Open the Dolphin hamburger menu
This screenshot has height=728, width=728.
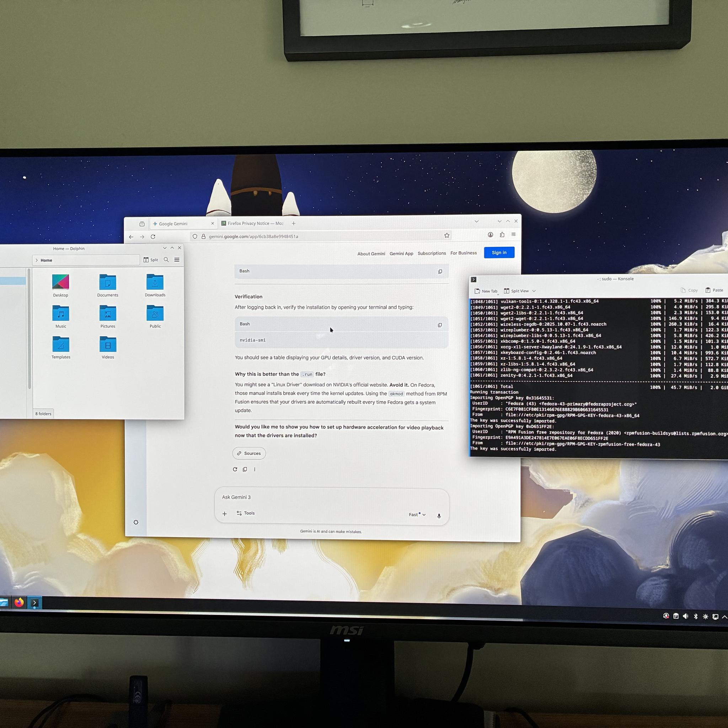[x=177, y=259]
